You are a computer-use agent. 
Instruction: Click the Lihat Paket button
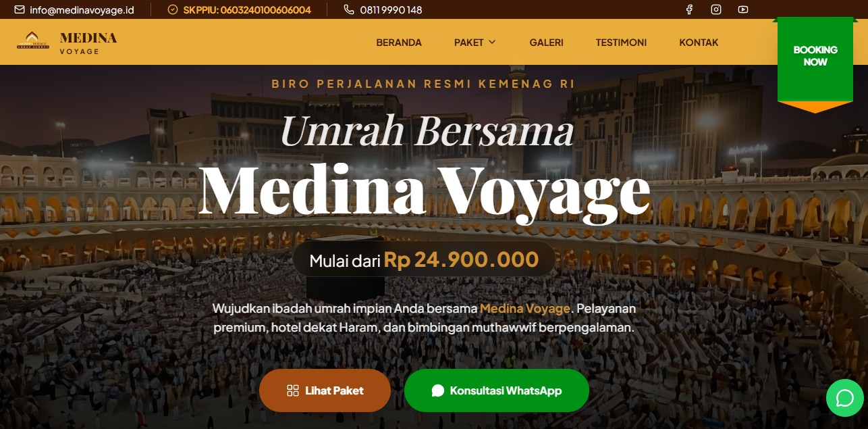(x=325, y=390)
